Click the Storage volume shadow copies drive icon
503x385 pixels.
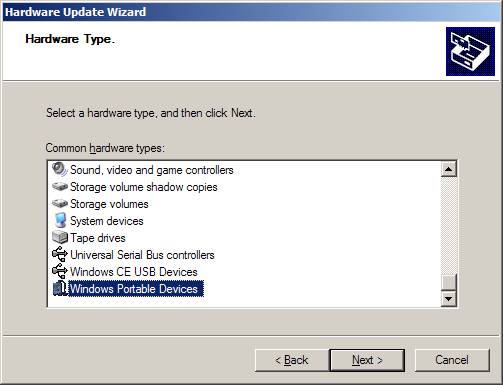pyautogui.click(x=60, y=186)
